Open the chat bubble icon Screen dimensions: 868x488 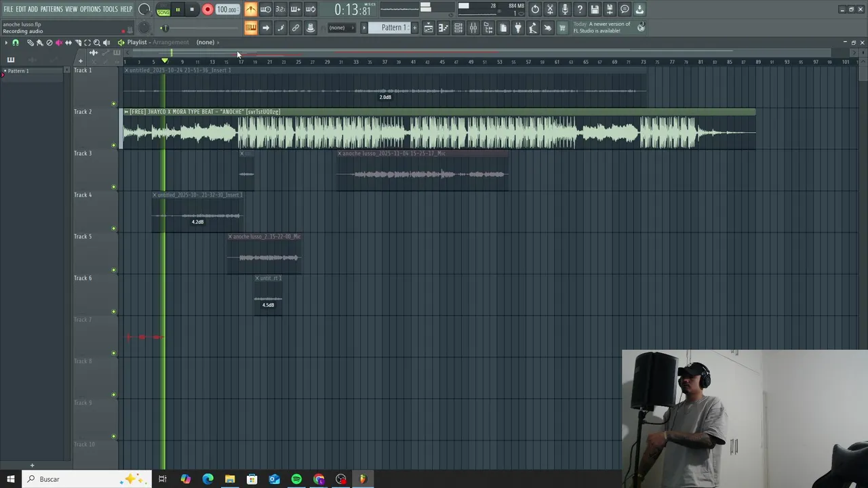625,9
